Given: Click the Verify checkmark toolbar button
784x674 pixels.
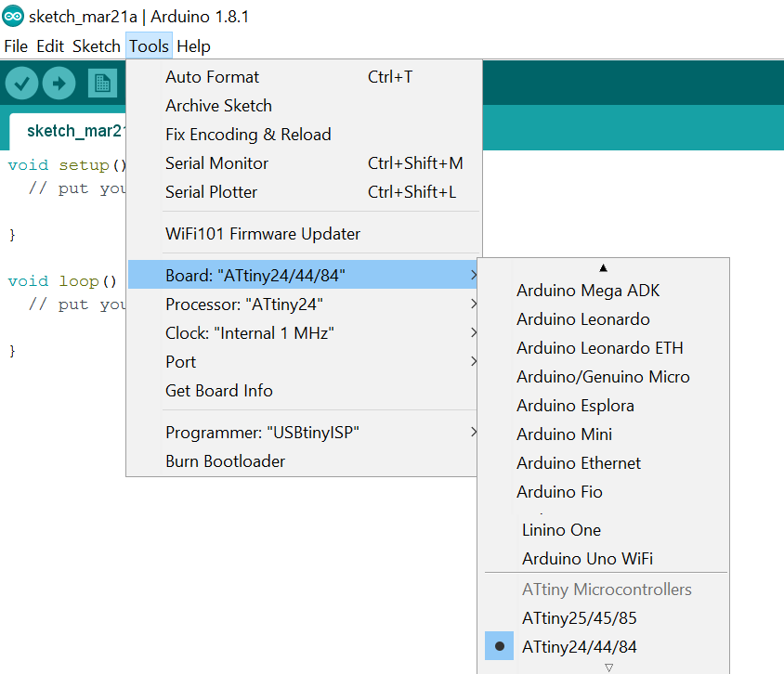Looking at the screenshot, I should [x=21, y=83].
